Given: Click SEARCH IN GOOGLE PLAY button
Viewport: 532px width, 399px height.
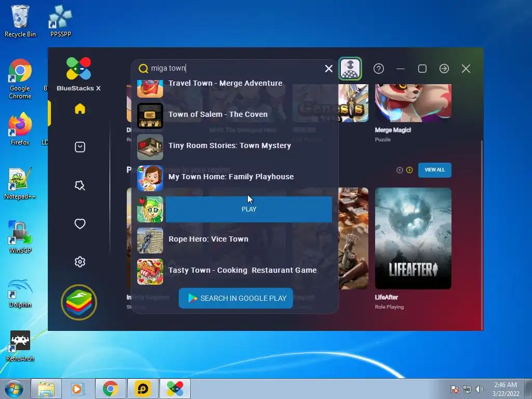Looking at the screenshot, I should pos(236,298).
